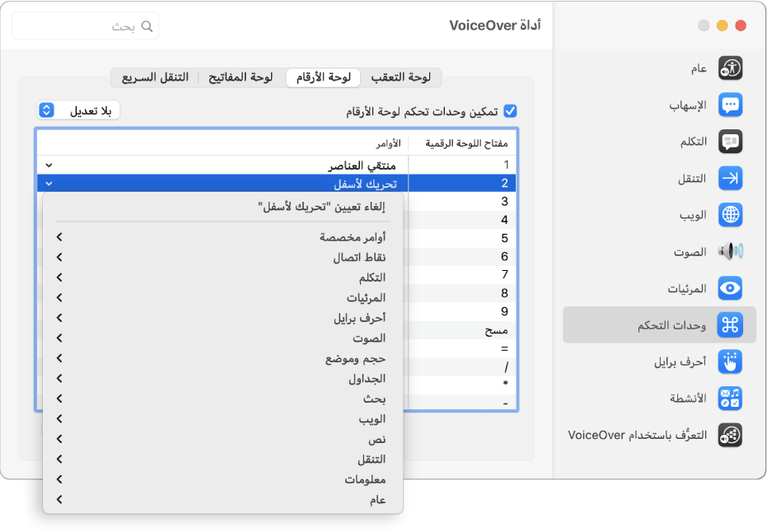The image size is (767, 532).
Task: Click the الصوت speaker icon
Action: (729, 251)
